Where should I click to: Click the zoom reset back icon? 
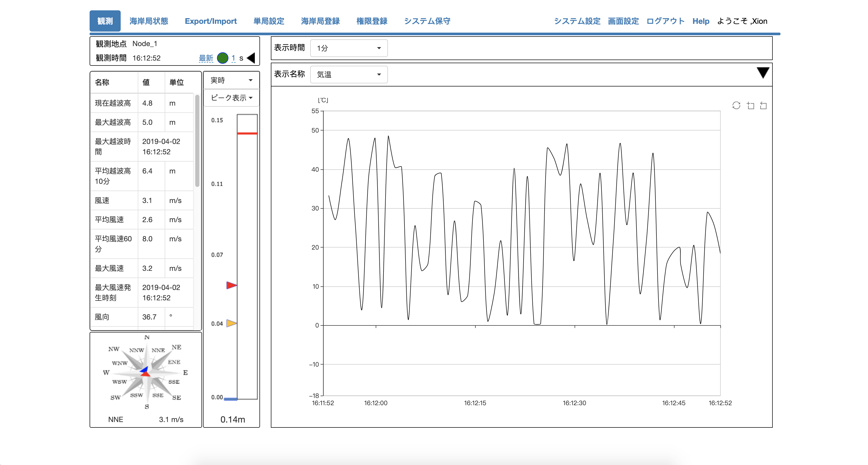click(764, 105)
